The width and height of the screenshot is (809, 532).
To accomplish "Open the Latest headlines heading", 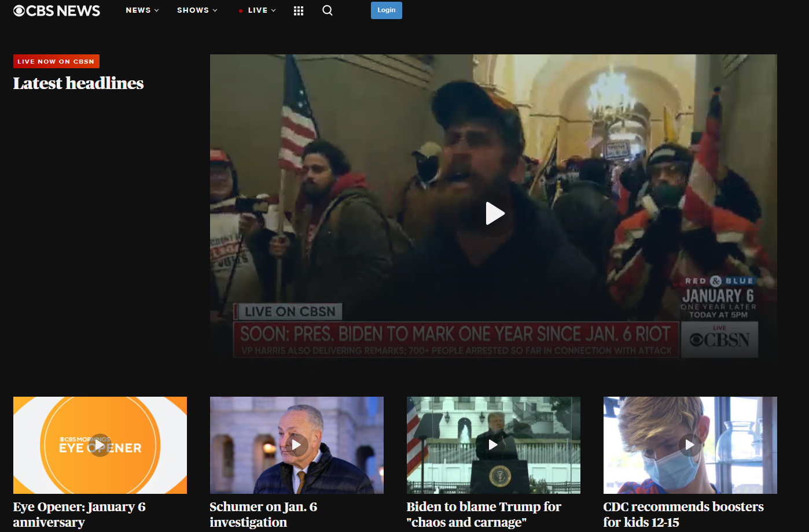I will click(79, 83).
